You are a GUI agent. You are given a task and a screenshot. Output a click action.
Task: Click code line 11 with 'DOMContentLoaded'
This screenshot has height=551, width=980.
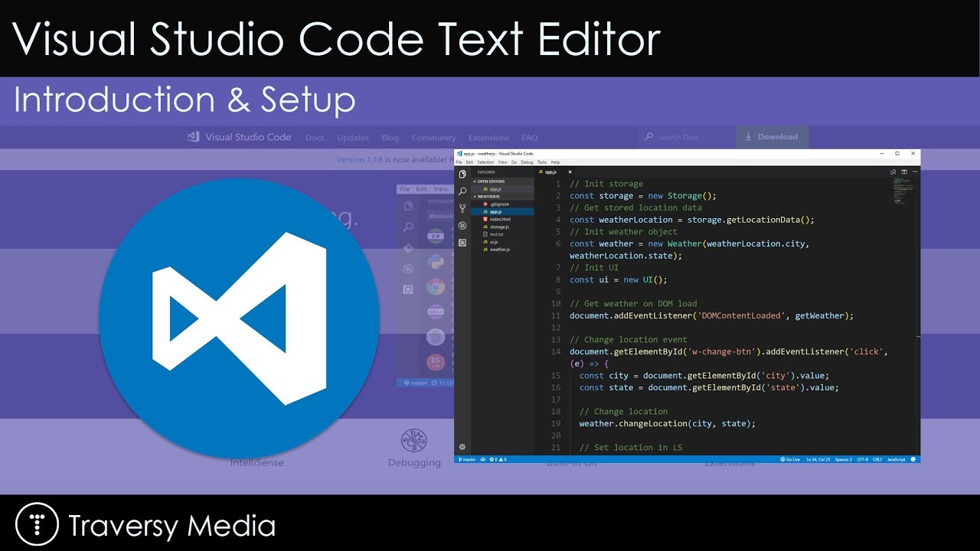click(x=711, y=315)
